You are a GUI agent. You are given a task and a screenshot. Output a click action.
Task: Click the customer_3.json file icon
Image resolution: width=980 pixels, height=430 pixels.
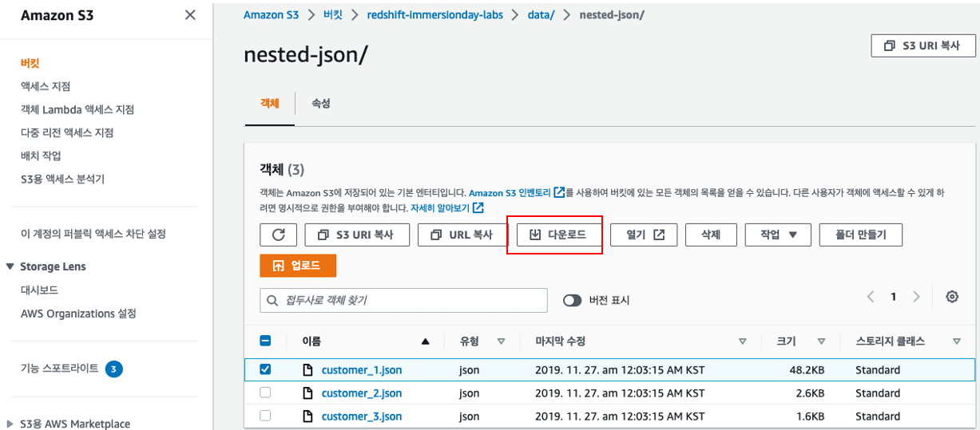pos(307,416)
